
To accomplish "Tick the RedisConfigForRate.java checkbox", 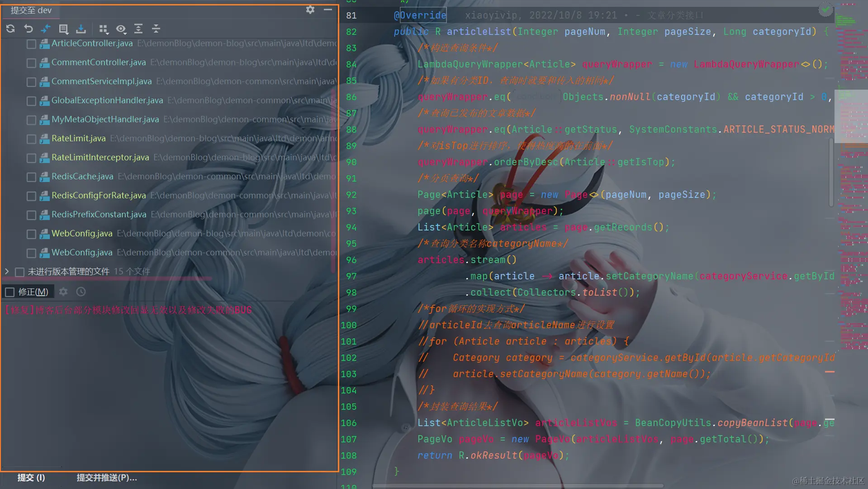I will pos(31,196).
